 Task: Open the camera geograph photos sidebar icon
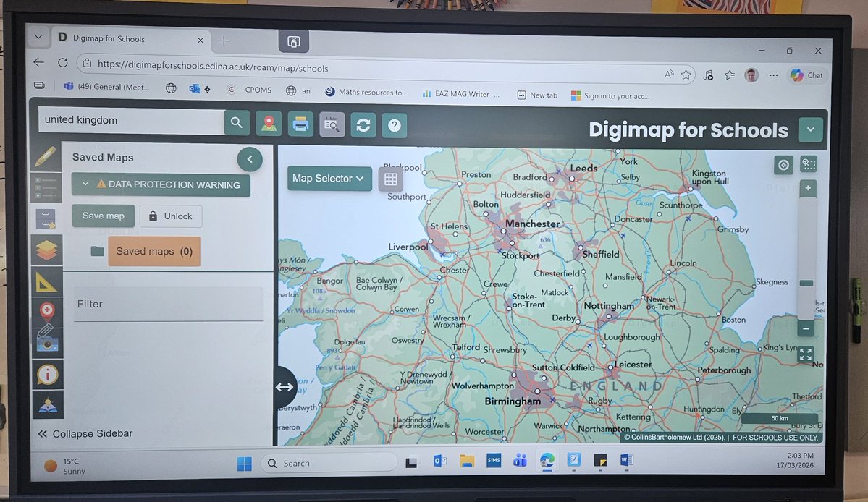pos(48,343)
